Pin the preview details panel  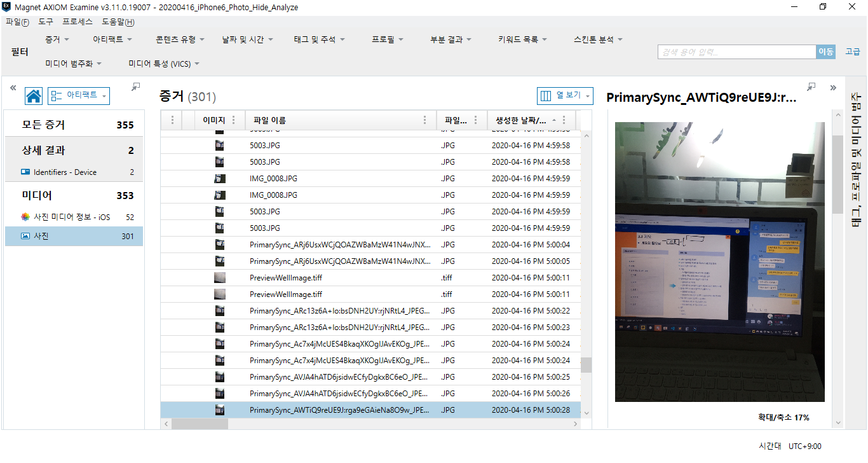[811, 86]
